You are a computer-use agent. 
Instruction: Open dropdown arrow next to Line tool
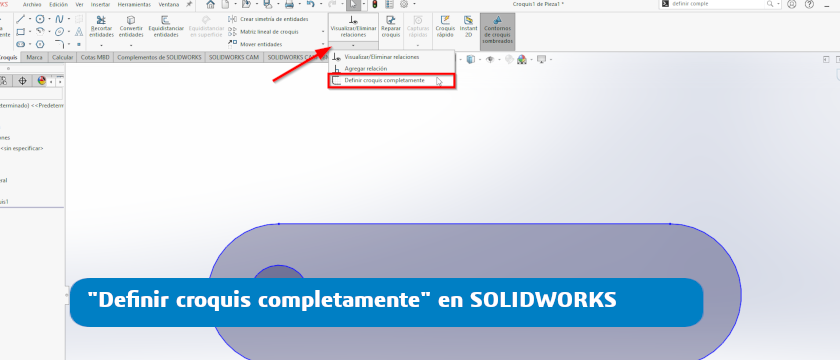click(29, 19)
